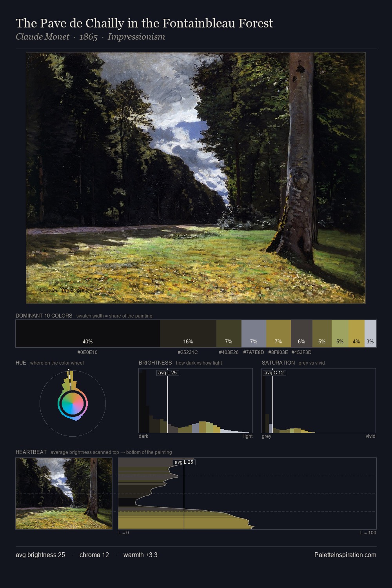Click 'warmth +3.3' footer text

click(x=140, y=555)
